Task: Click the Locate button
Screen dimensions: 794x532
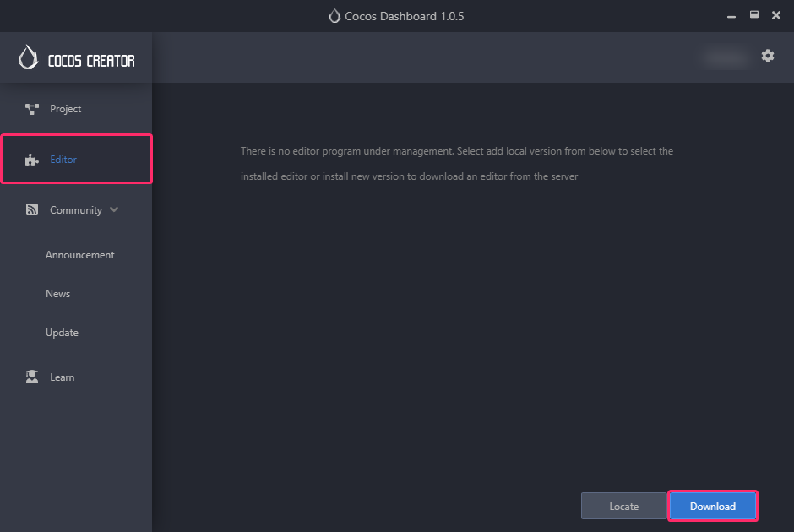Action: pos(624,506)
